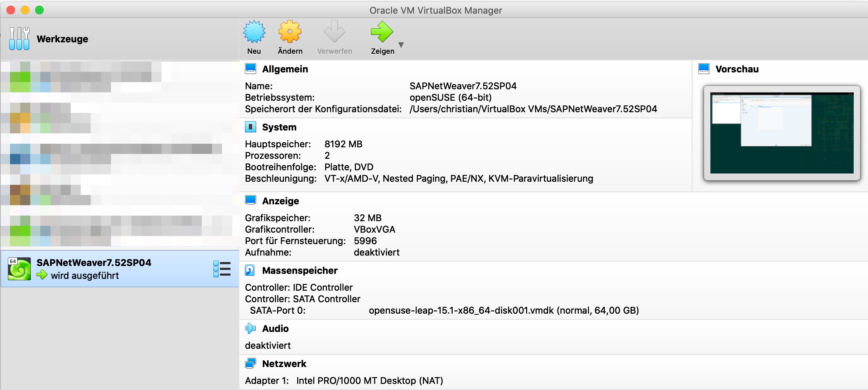This screenshot has width=868, height=390.
Task: Click the Prozessoren value 2
Action: (327, 156)
